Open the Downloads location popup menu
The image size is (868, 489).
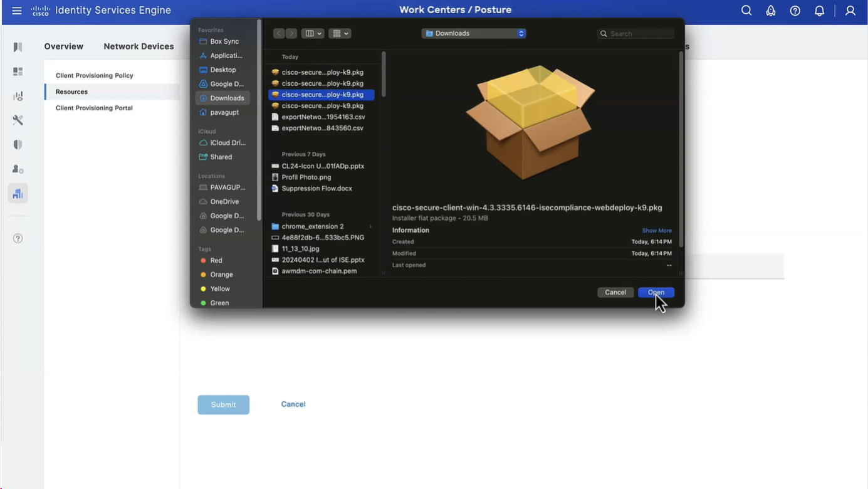pyautogui.click(x=474, y=33)
